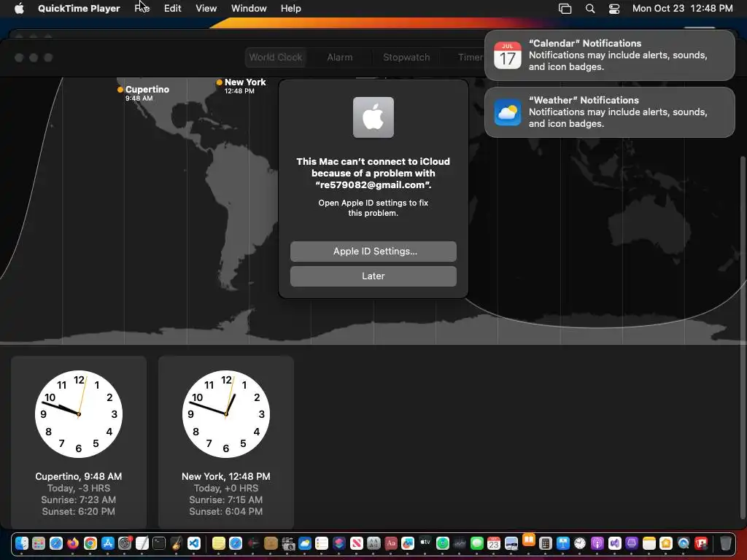747x560 pixels.
Task: Open the News app from the Dock
Action: point(356,542)
